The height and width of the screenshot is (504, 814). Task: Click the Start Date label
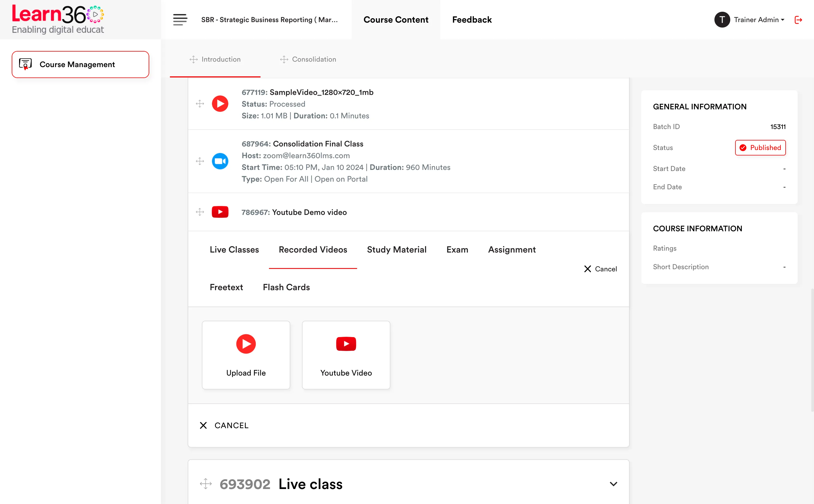tap(669, 169)
